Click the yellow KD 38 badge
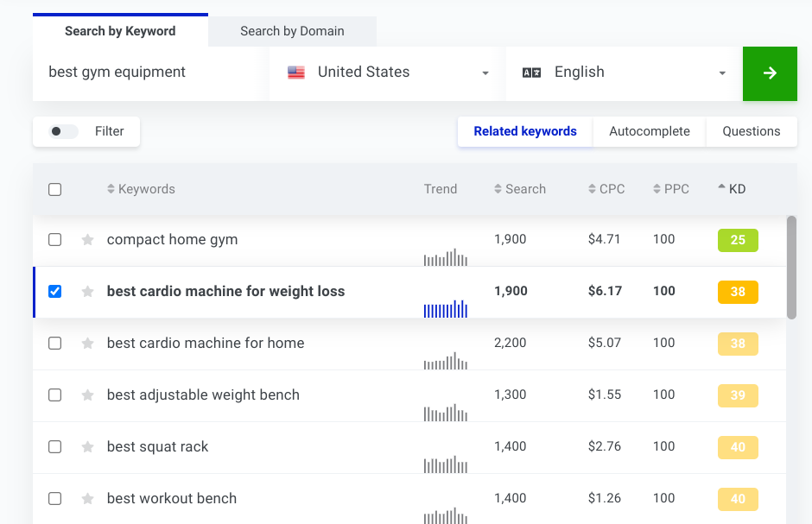812x524 pixels. [x=738, y=292]
